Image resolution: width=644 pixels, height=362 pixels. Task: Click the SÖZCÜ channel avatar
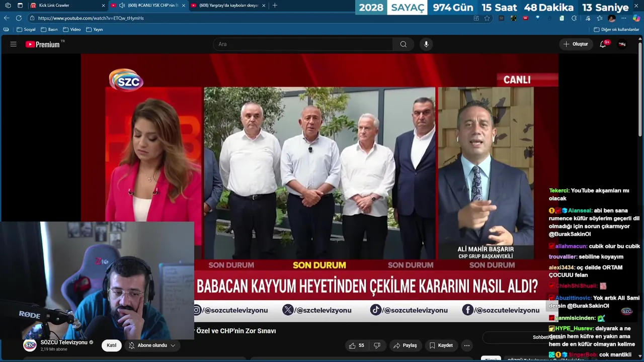(30, 345)
